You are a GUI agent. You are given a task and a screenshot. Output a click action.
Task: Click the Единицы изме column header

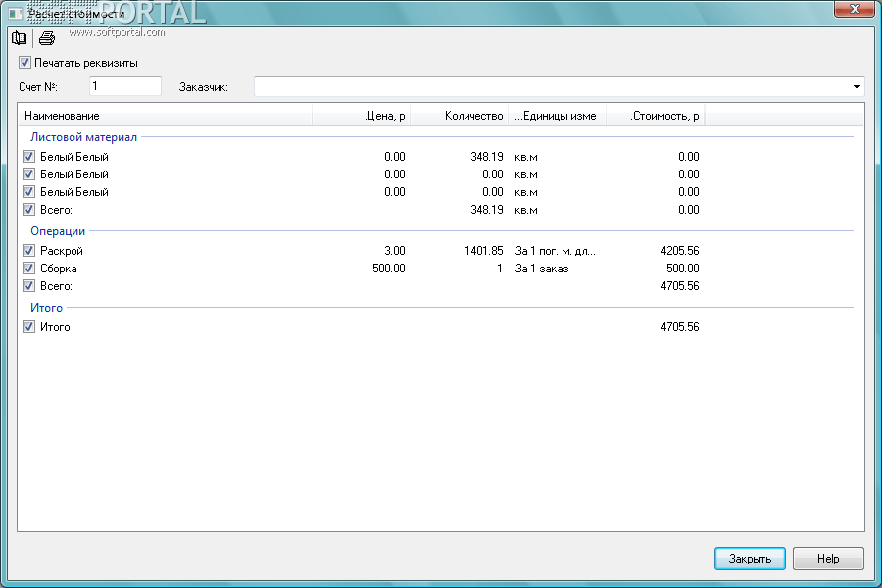point(557,116)
